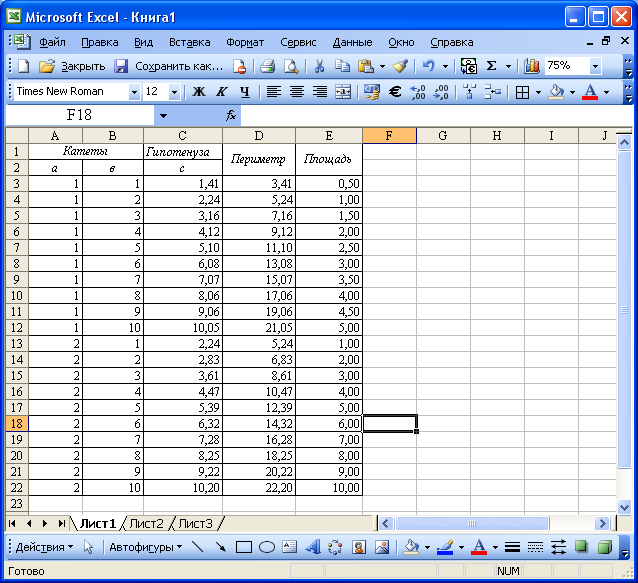
Task: Switch to the Лист2 sheet tab
Action: pos(146,523)
